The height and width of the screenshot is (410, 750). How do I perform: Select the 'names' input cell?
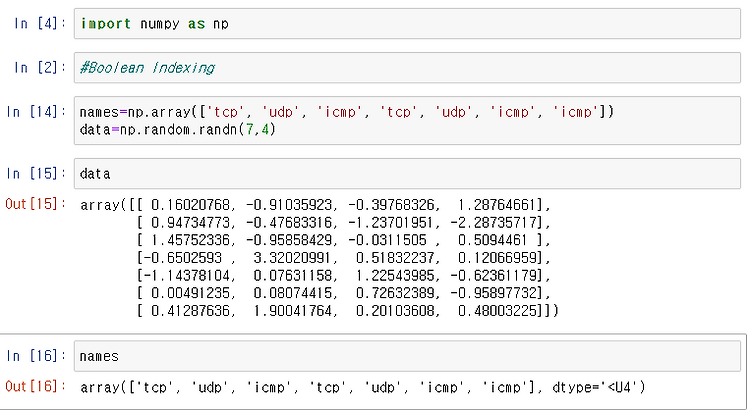(407, 356)
